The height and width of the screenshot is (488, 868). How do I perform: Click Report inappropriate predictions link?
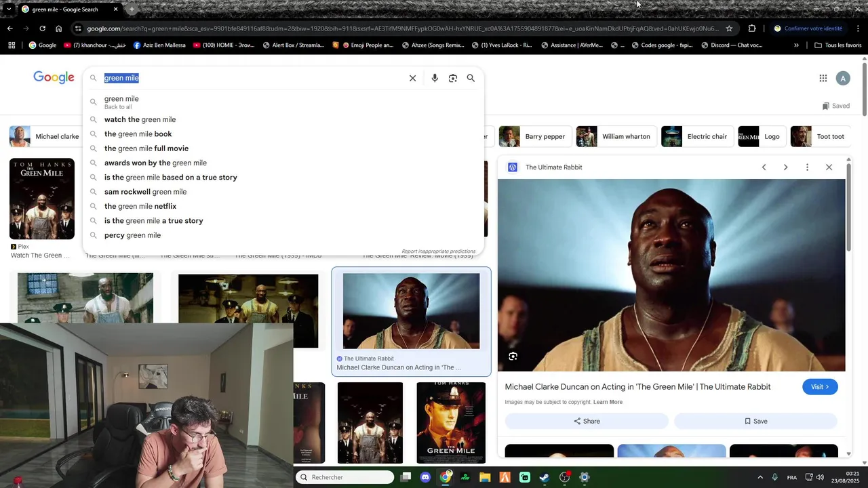click(439, 251)
